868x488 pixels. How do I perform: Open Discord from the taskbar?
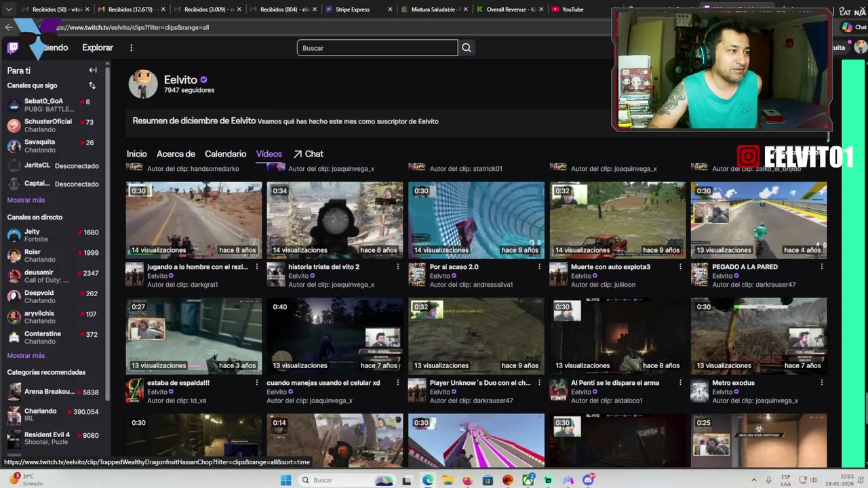point(588,480)
